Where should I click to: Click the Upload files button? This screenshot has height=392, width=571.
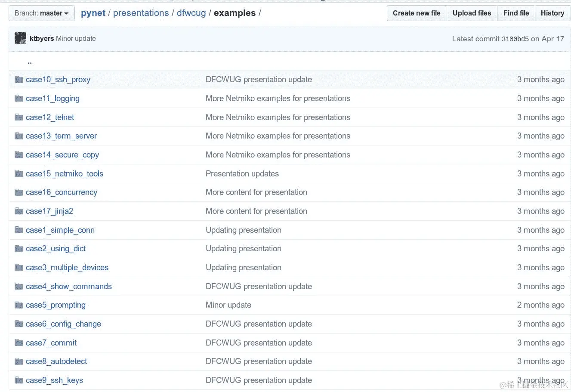pos(472,13)
